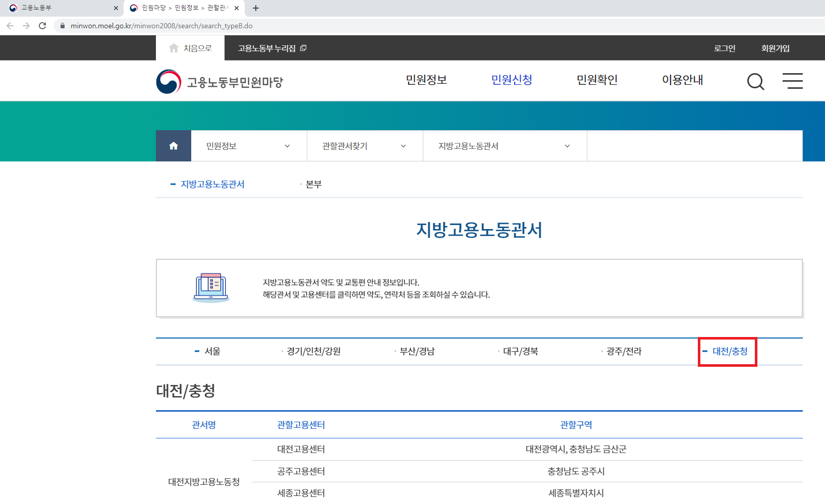Open the search icon in the header
This screenshot has width=825, height=504.
[755, 81]
